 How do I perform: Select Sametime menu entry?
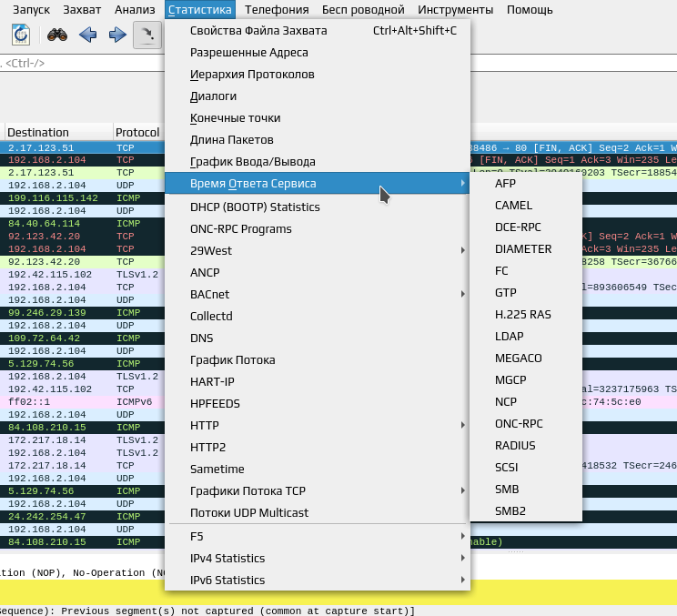pyautogui.click(x=318, y=469)
